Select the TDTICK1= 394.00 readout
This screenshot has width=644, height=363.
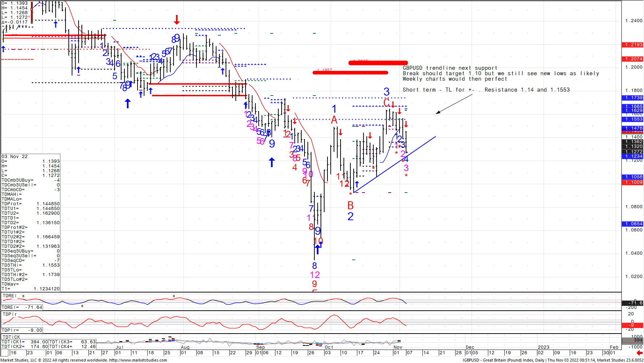coord(25,342)
